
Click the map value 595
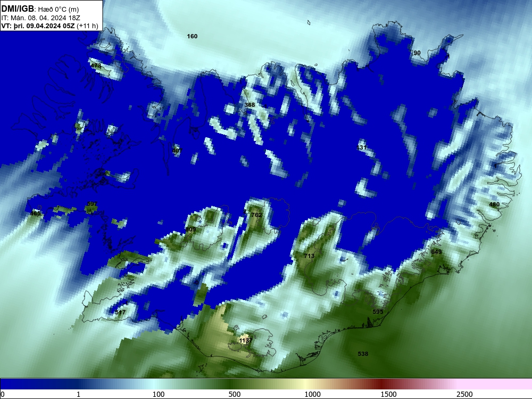click(378, 311)
